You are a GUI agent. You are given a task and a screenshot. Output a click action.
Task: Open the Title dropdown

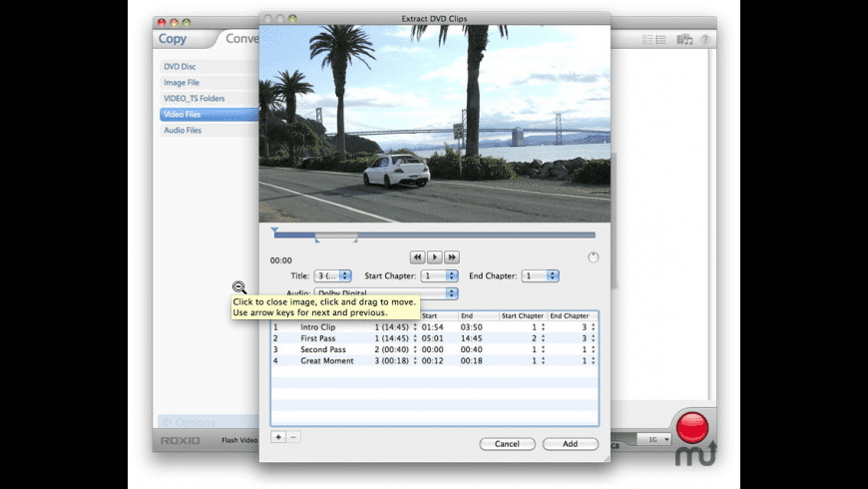332,275
